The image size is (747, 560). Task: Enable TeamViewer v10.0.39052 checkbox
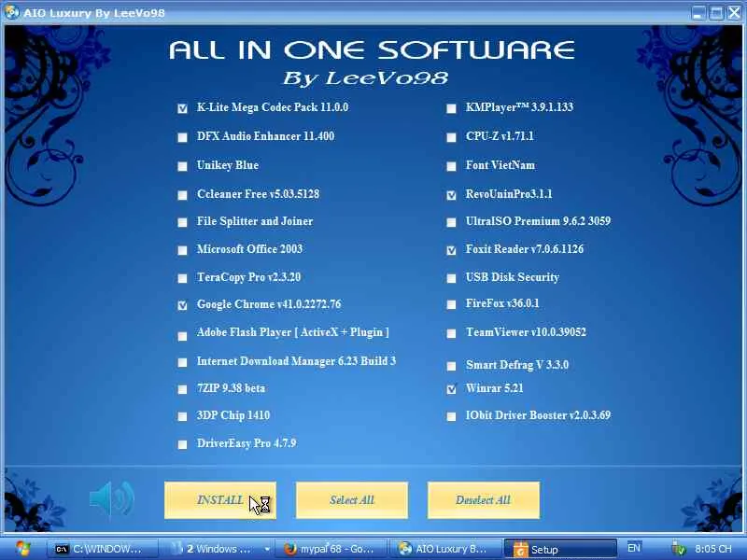[x=451, y=334]
